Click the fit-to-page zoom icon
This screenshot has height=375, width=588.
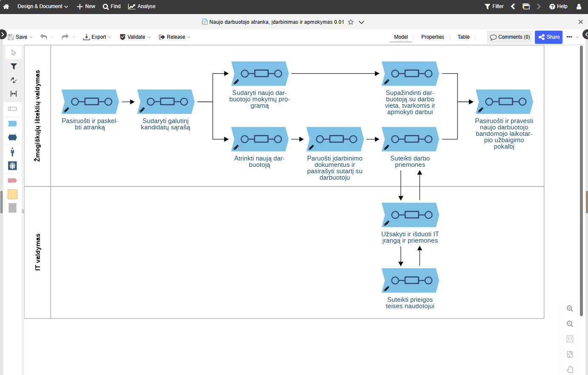(570, 354)
